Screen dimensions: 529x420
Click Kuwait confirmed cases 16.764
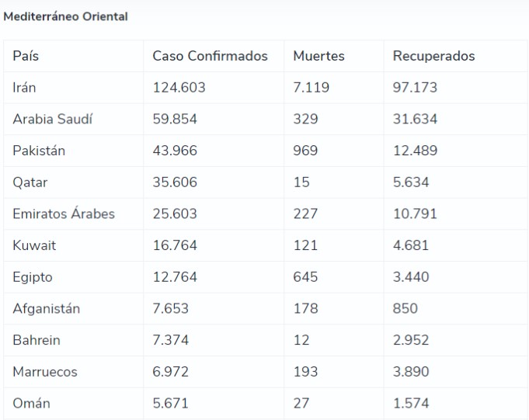click(x=175, y=245)
